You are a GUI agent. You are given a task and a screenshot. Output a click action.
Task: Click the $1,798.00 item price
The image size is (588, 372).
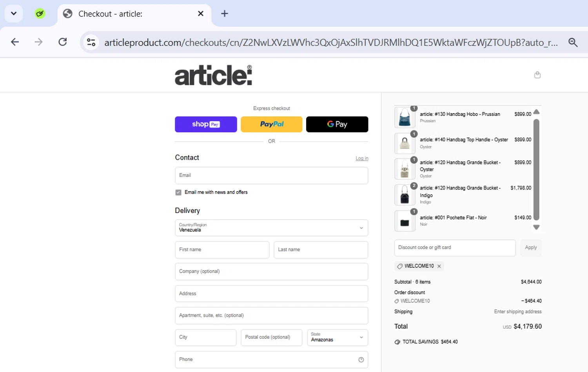click(521, 188)
